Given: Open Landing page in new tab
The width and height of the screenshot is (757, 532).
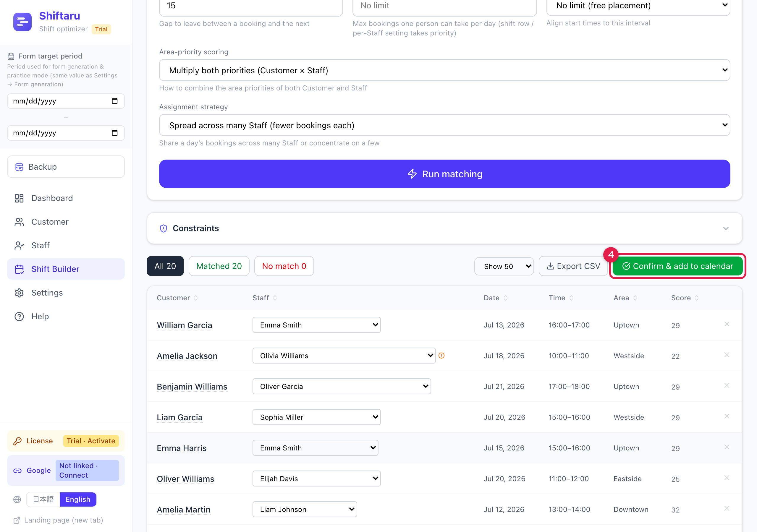Looking at the screenshot, I should [58, 520].
